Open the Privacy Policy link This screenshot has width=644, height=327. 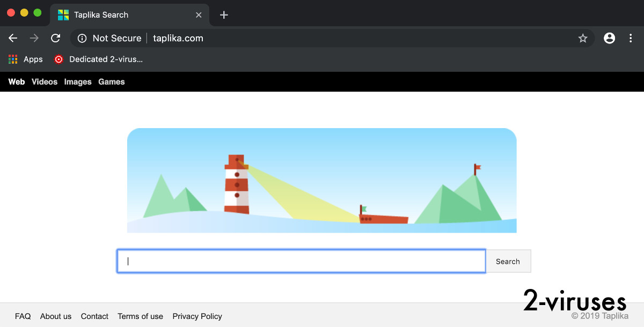(197, 316)
